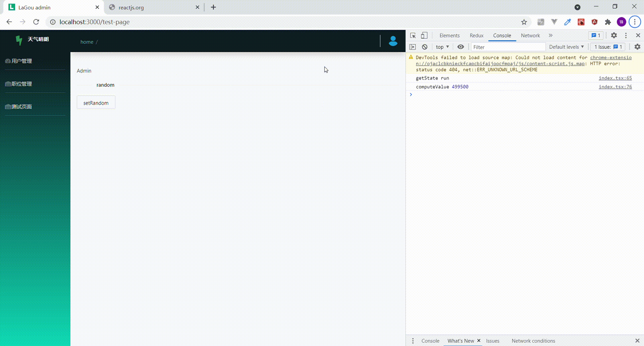The height and width of the screenshot is (346, 644).
Task: Click the setRandom button
Action: (x=96, y=103)
